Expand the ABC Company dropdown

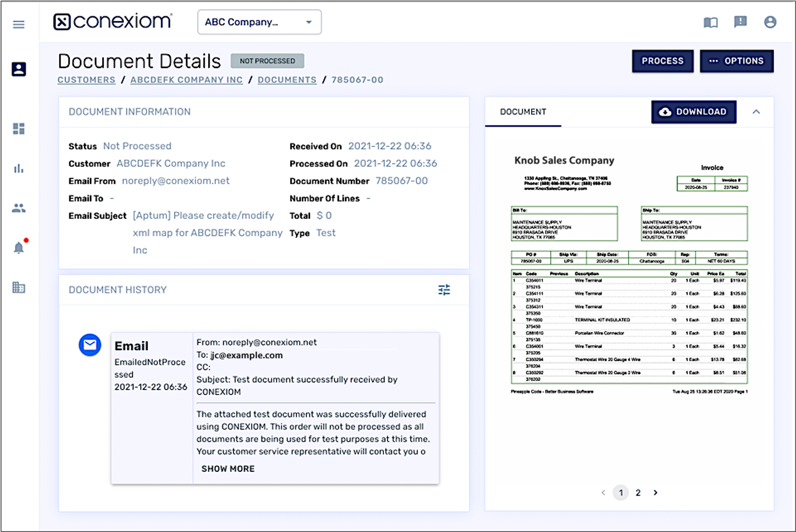point(259,22)
